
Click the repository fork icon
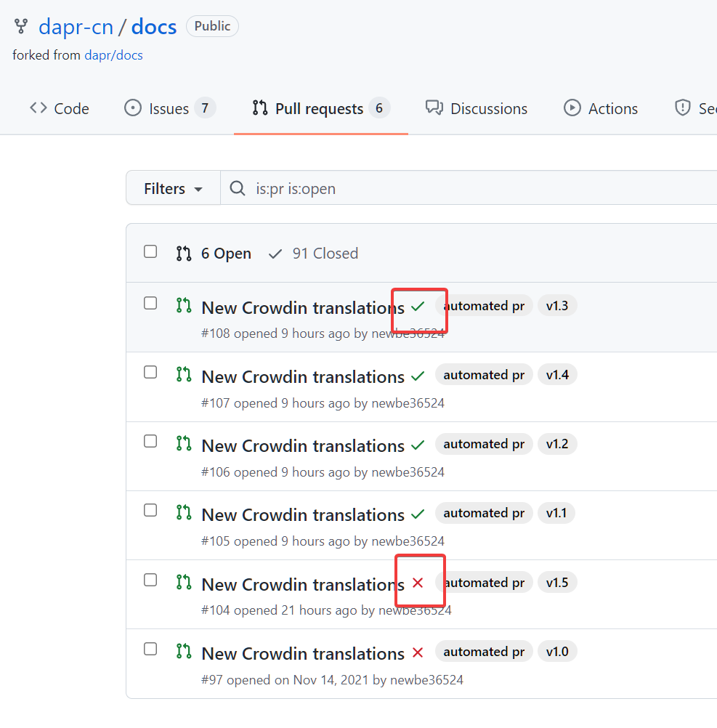coord(20,25)
